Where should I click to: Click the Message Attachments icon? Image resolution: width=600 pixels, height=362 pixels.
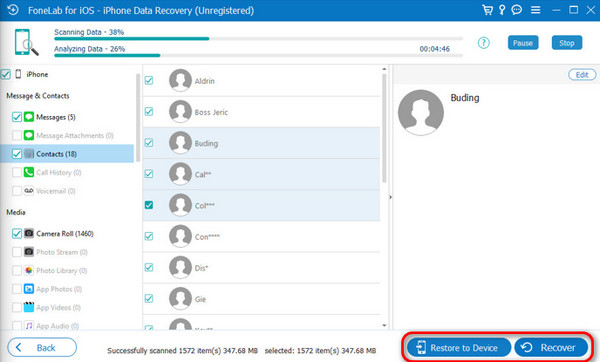tap(29, 135)
